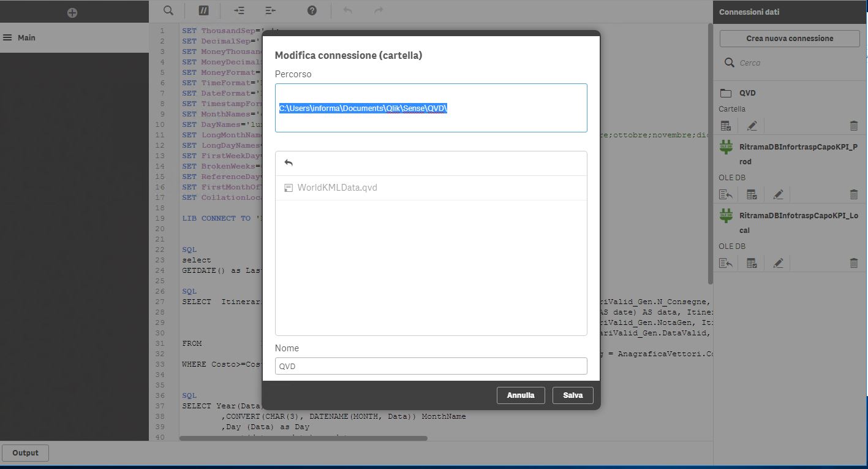Click the LIB CONNECT TO script line
Image resolution: width=868 pixels, height=469 pixels.
coord(222,218)
